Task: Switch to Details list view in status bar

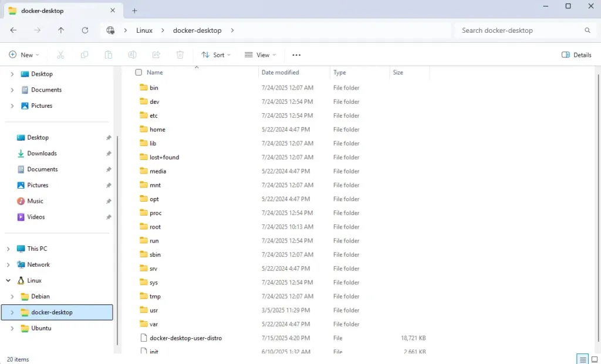Action: [x=583, y=359]
